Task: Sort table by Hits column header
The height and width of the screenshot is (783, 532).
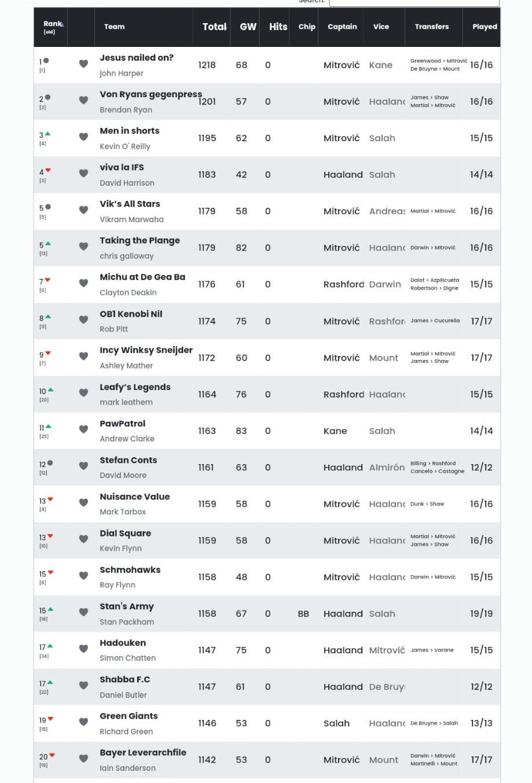Action: coord(278,27)
